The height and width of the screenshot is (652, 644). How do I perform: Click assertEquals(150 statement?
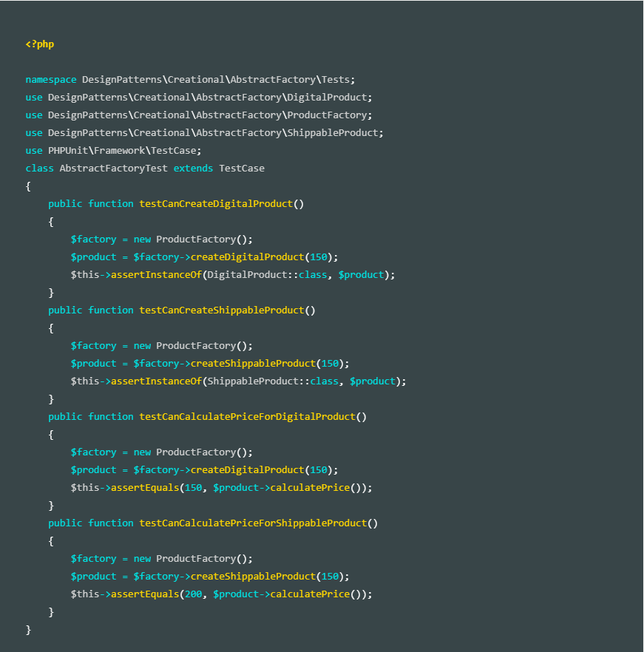click(x=221, y=488)
